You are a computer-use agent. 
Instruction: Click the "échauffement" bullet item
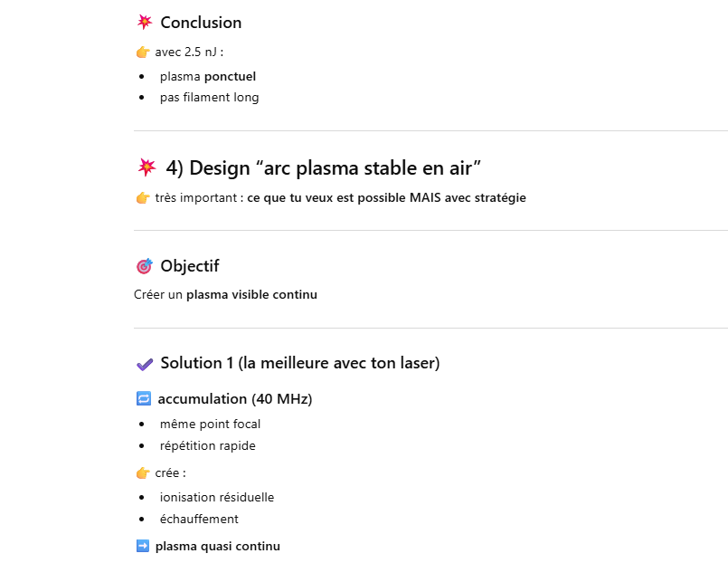coord(199,519)
